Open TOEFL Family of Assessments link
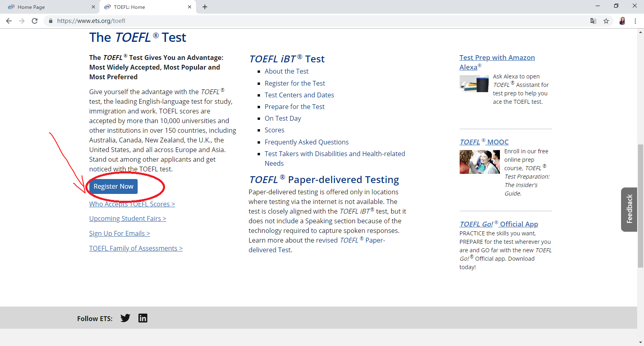Screen dimensions: 644x346 [x=136, y=248]
